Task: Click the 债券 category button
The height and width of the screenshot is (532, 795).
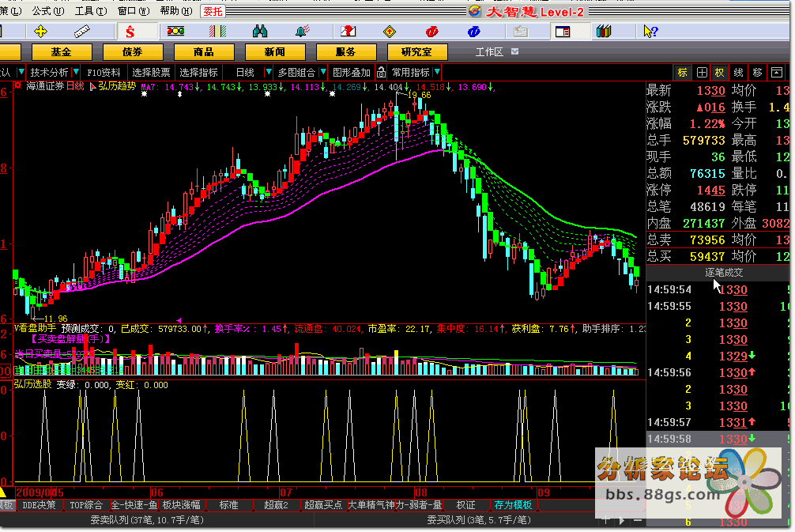Action: (x=132, y=51)
